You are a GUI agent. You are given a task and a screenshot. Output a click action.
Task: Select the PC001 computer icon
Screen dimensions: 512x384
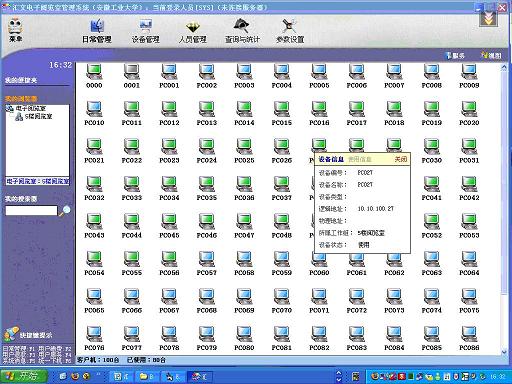pyautogui.click(x=169, y=72)
